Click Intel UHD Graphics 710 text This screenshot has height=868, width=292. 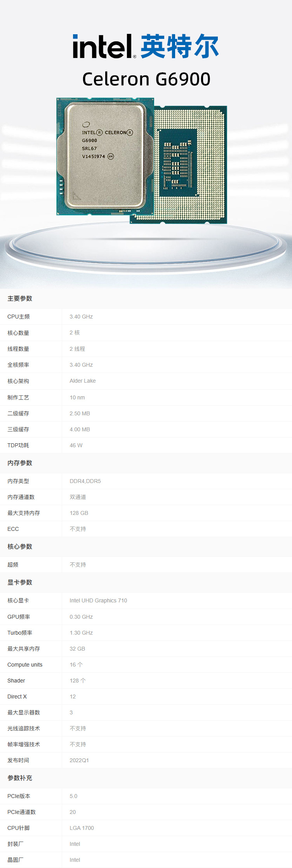pyautogui.click(x=98, y=600)
